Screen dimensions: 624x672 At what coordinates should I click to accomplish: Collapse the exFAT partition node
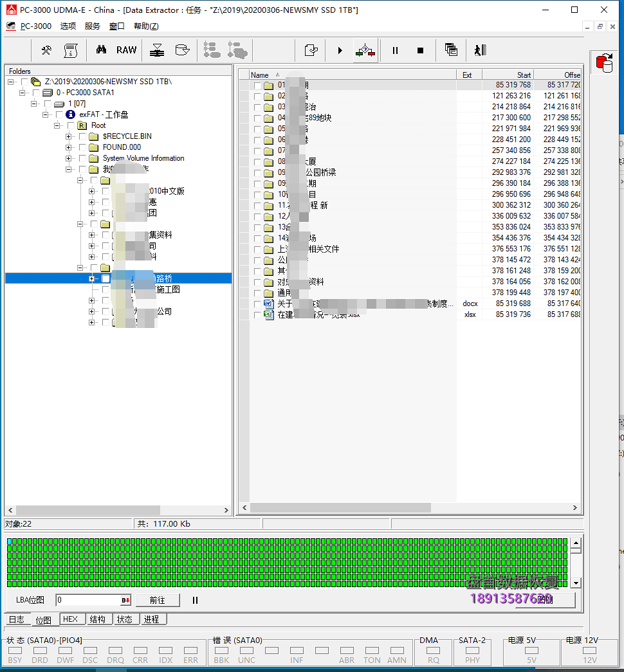point(45,114)
